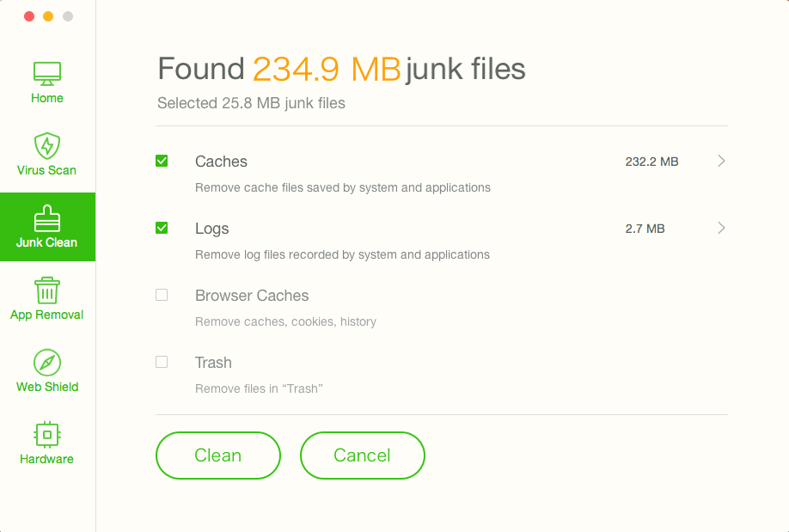Open the Virus Scan shield icon
Screen dimensions: 789x532
(47, 145)
